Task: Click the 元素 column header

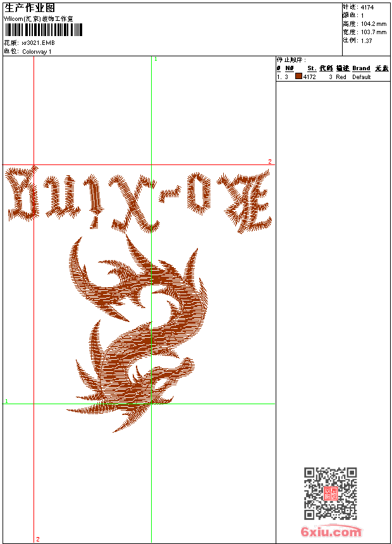Action: [381, 68]
